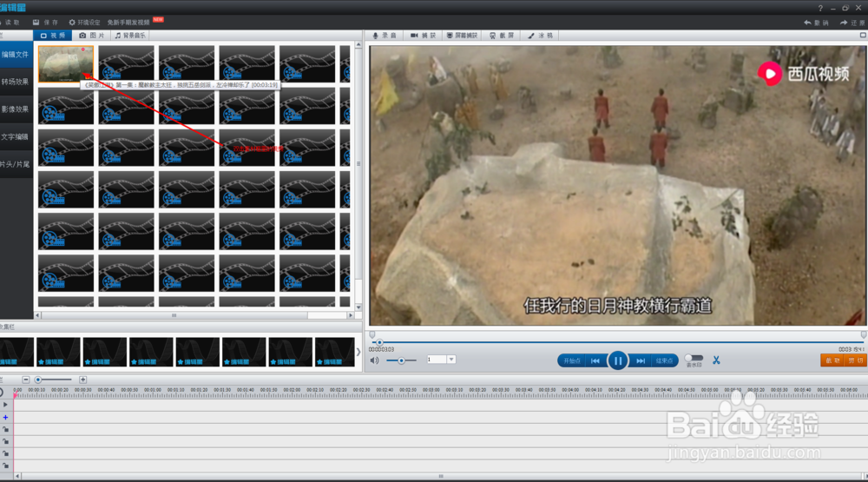Open the help question mark icon

(820, 8)
